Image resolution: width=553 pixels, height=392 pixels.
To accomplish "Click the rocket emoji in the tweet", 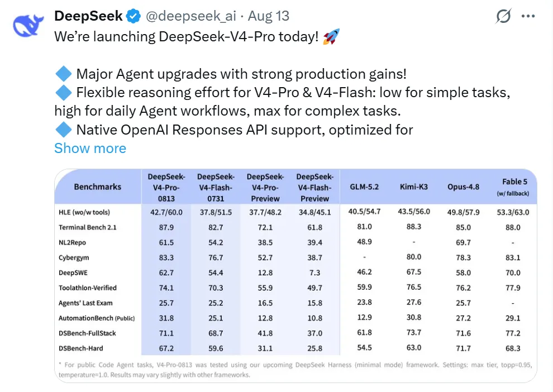I will click(331, 37).
